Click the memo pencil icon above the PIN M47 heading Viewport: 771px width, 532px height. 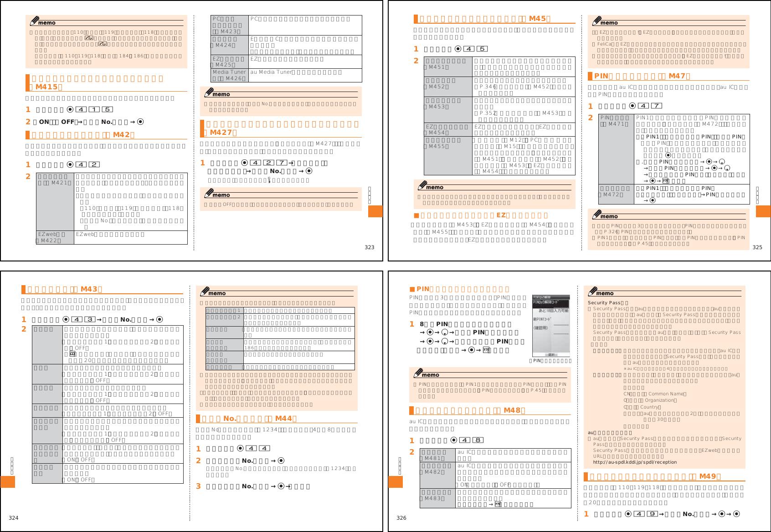click(596, 21)
